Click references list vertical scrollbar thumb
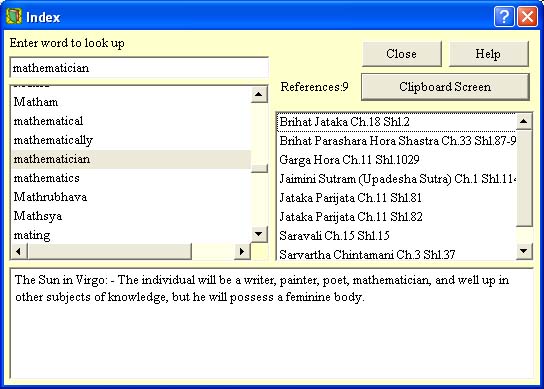Viewport: 544px width, 389px height. (524, 178)
